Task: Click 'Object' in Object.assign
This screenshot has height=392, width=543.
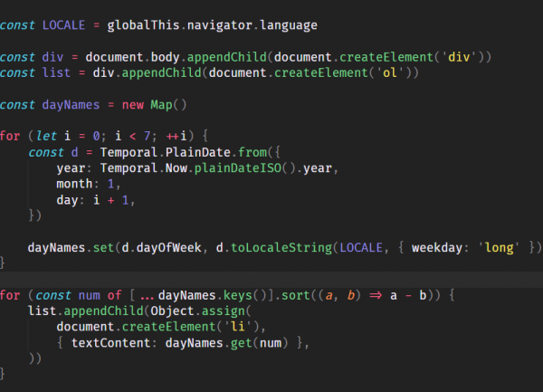Action: (172, 311)
